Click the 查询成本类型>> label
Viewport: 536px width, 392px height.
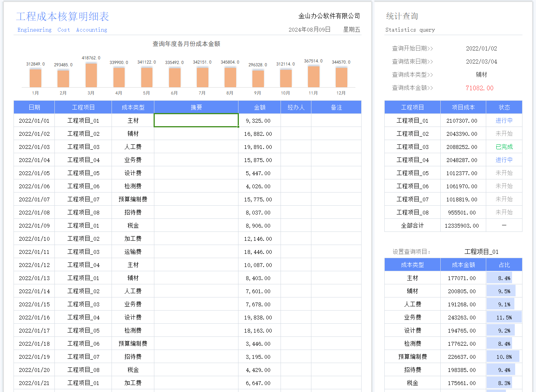click(x=413, y=74)
